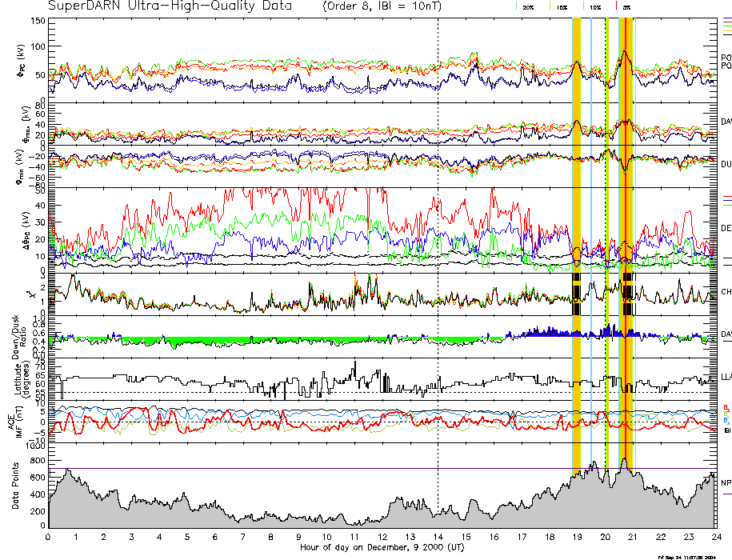Screen dimensions: 732x560
Task: Click the x-axis tick label "14"
Action: click(438, 537)
